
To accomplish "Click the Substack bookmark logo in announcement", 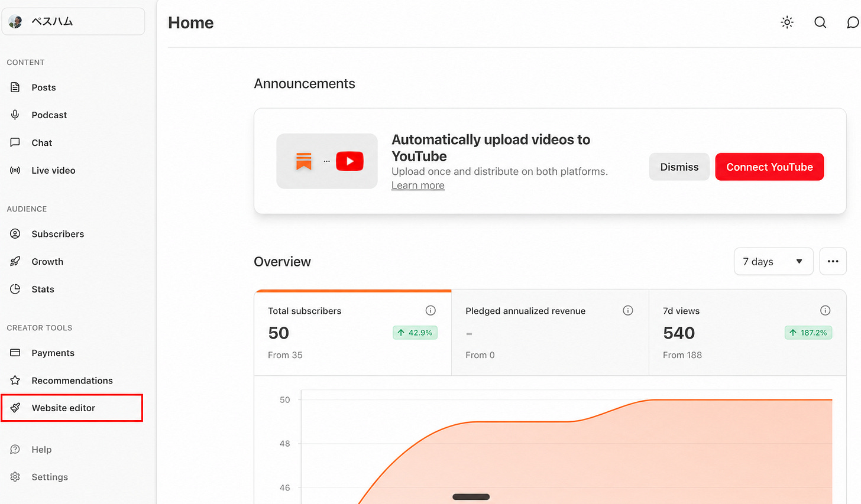I will [304, 161].
